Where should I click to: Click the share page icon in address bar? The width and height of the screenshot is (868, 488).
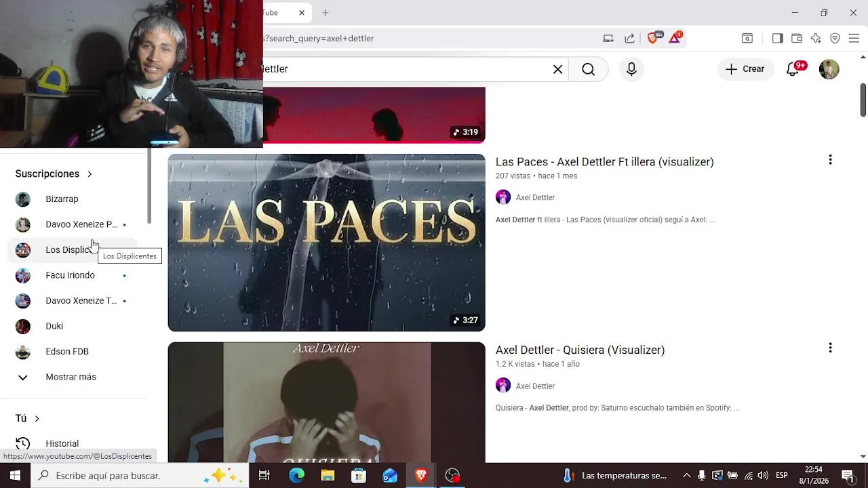coord(630,39)
